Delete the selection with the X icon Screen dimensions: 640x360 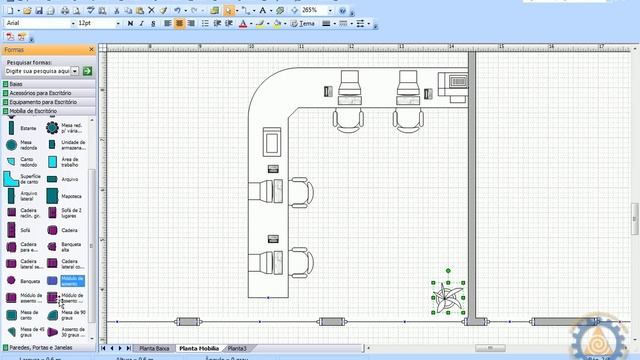pyautogui.click(x=151, y=10)
